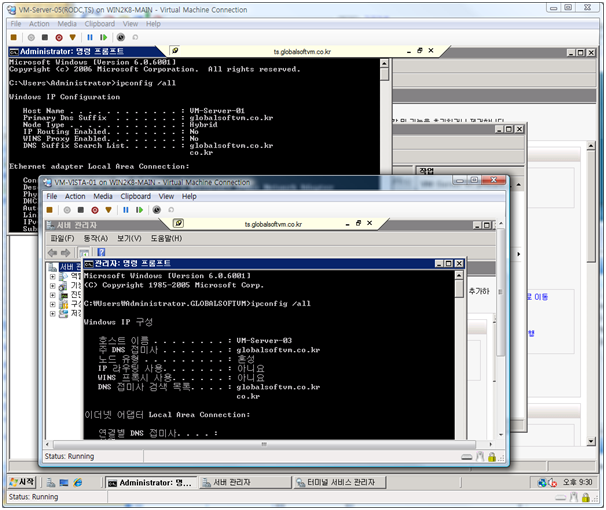Expand the 역할 tree node

53,277
